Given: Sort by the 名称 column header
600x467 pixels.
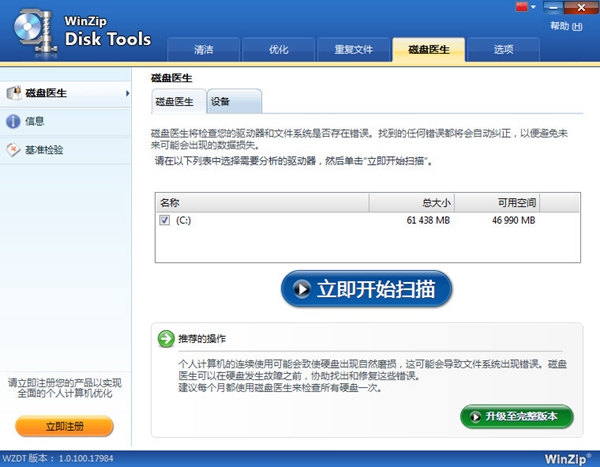Looking at the screenshot, I should click(262, 202).
